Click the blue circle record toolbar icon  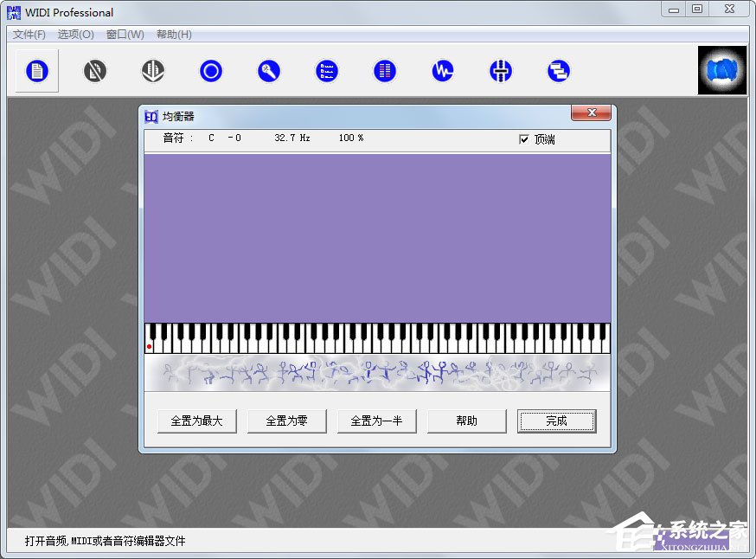pos(211,71)
